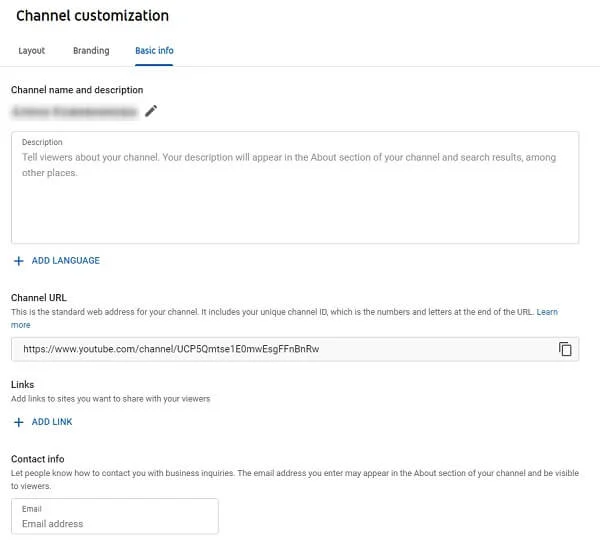The image size is (600, 546).
Task: Click the 'Links' section heading
Action: tap(22, 384)
